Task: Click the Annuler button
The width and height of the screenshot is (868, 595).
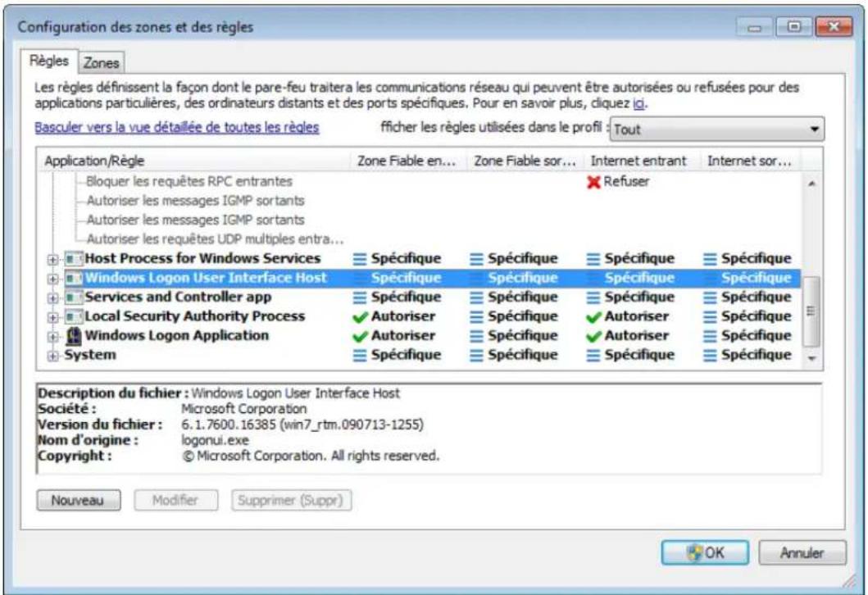Action: (802, 552)
